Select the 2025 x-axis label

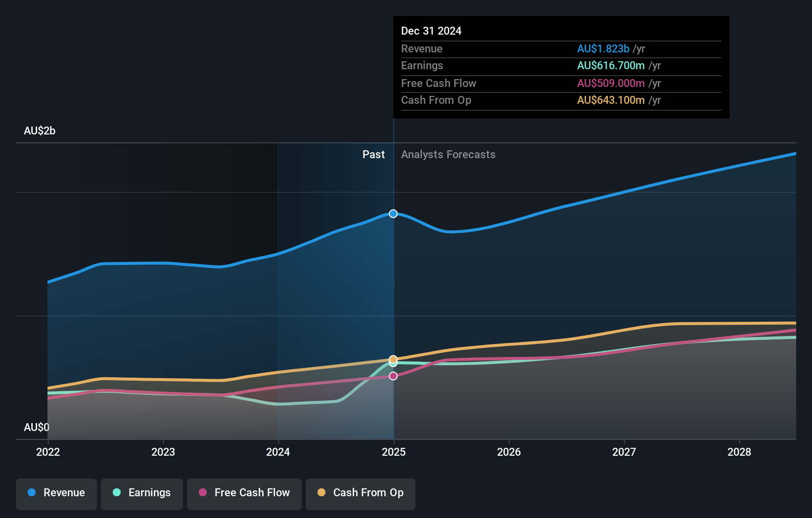click(394, 452)
